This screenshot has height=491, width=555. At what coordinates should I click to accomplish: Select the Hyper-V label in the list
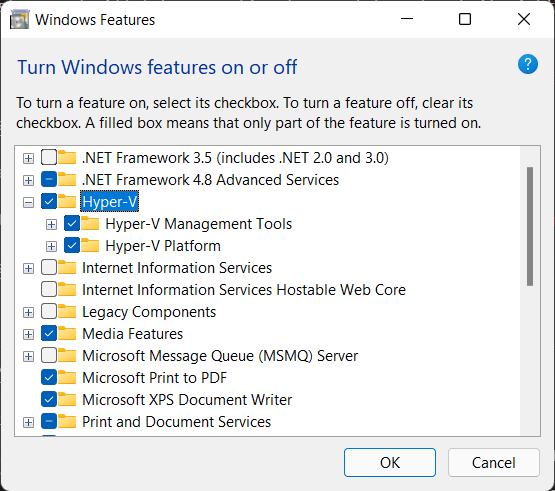click(110, 201)
